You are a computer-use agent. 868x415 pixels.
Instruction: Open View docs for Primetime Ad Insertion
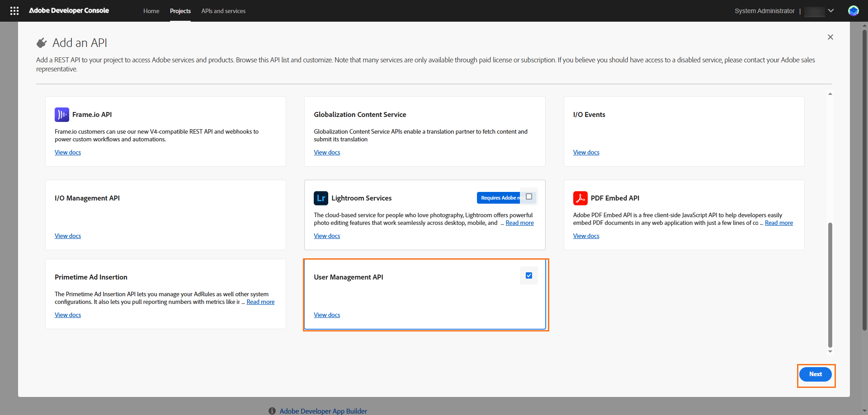(68, 315)
